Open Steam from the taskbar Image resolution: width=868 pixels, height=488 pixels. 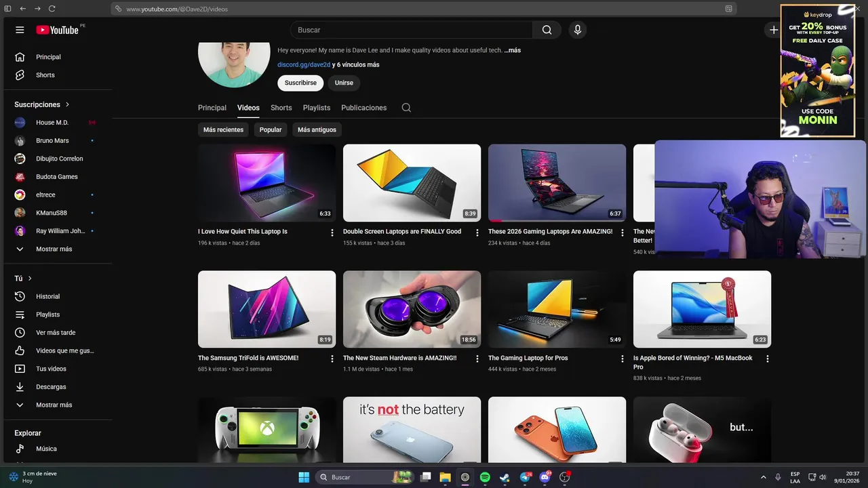pos(505,477)
